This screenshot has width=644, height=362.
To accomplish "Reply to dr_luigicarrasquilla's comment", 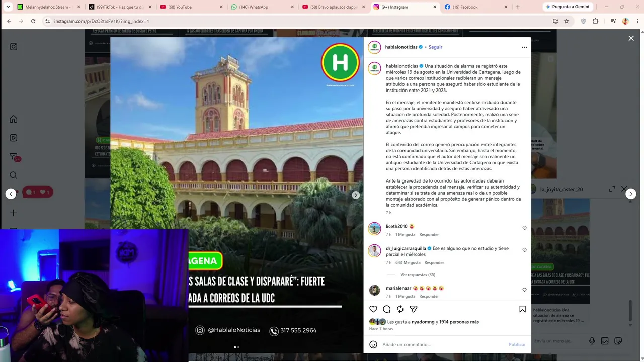I will [434, 263].
